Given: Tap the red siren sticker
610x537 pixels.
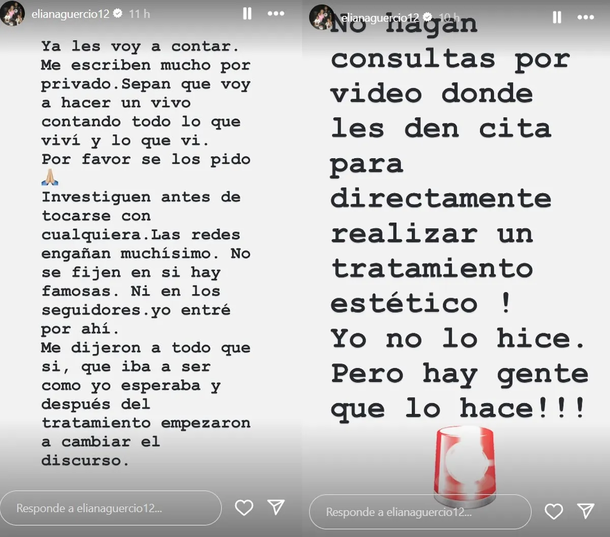Looking at the screenshot, I should tap(465, 464).
